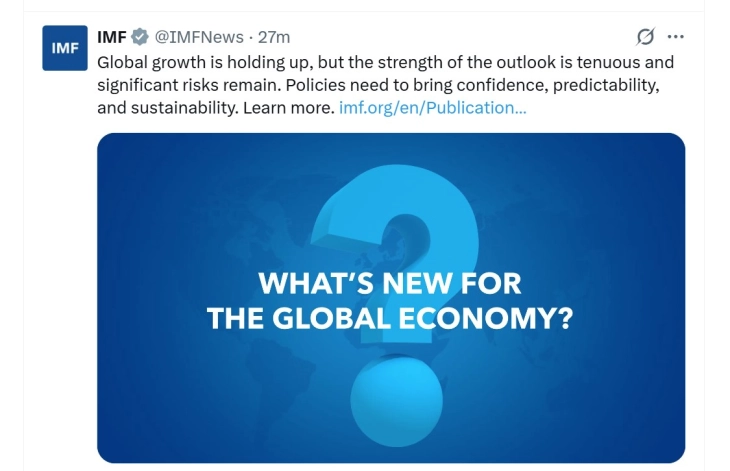The image size is (730, 471).
Task: Click the IMF profile avatar logo
Action: [65, 48]
